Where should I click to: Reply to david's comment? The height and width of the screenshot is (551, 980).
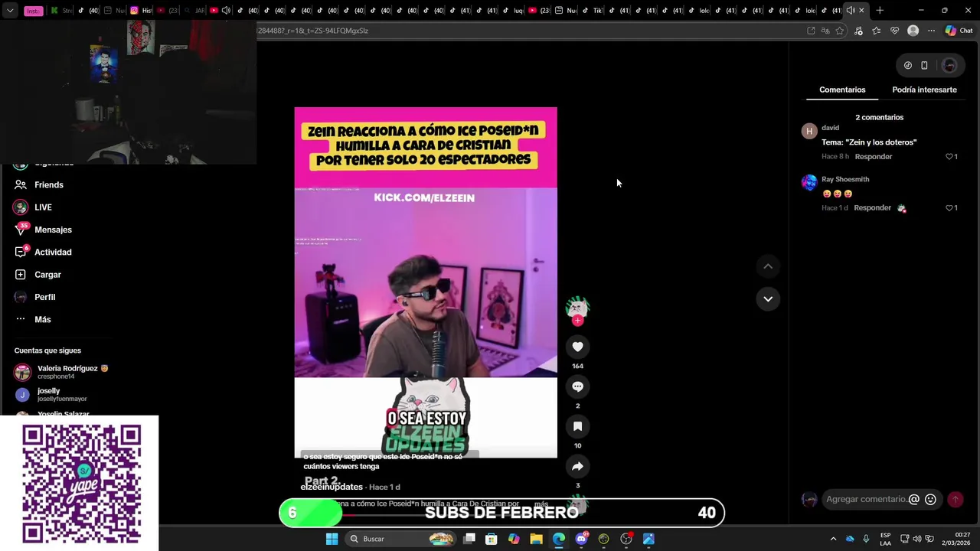tap(874, 156)
